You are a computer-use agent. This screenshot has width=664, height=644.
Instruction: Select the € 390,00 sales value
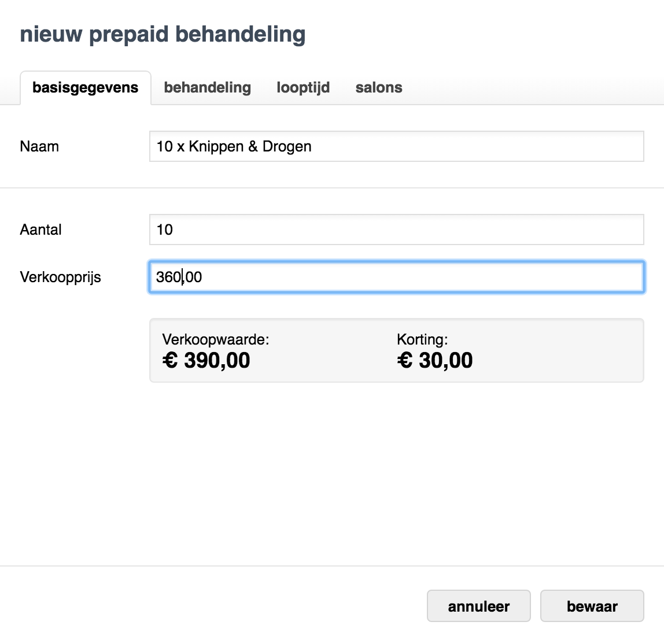click(x=206, y=360)
